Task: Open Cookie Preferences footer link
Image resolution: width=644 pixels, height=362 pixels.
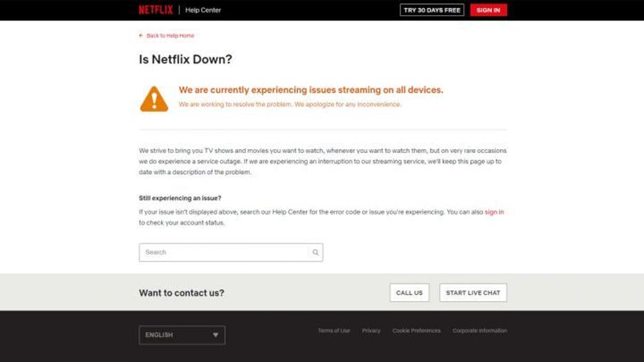Action: [417, 330]
